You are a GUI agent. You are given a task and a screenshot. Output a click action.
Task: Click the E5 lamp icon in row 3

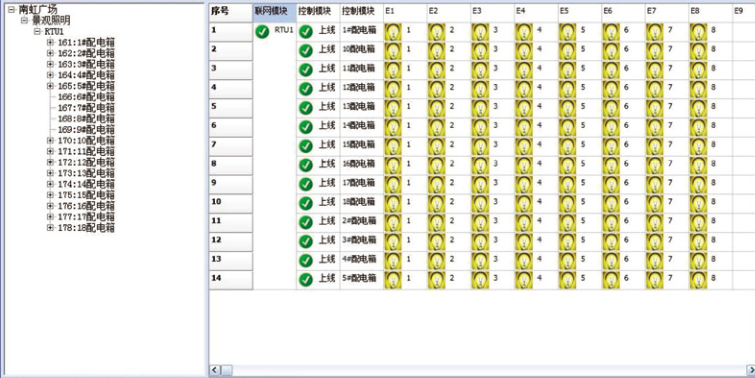(567, 70)
